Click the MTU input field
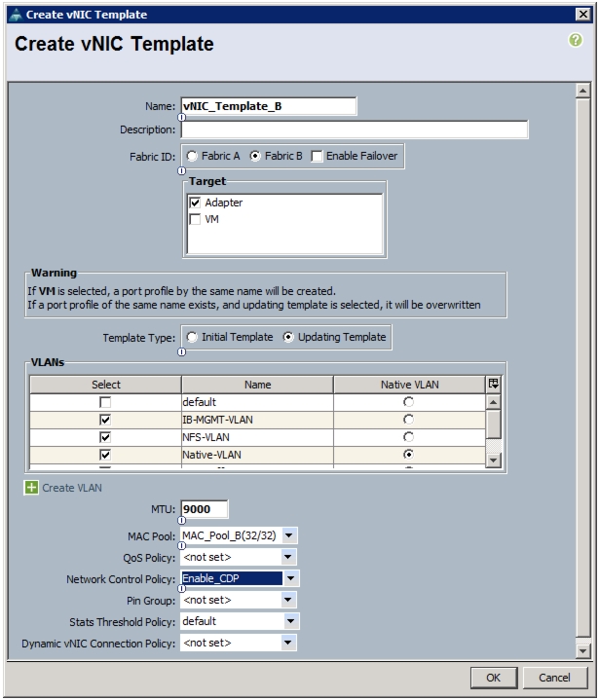The image size is (599, 700). pyautogui.click(x=205, y=509)
